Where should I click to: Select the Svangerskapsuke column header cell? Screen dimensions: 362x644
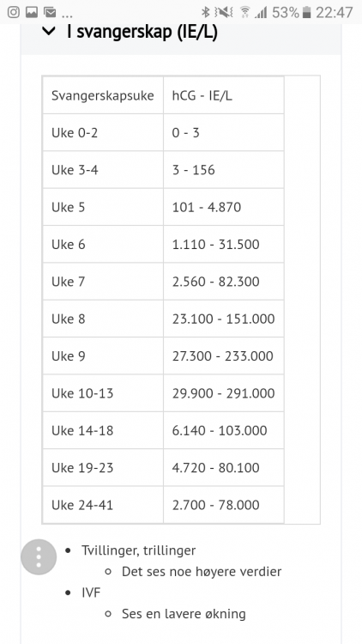tap(103, 95)
